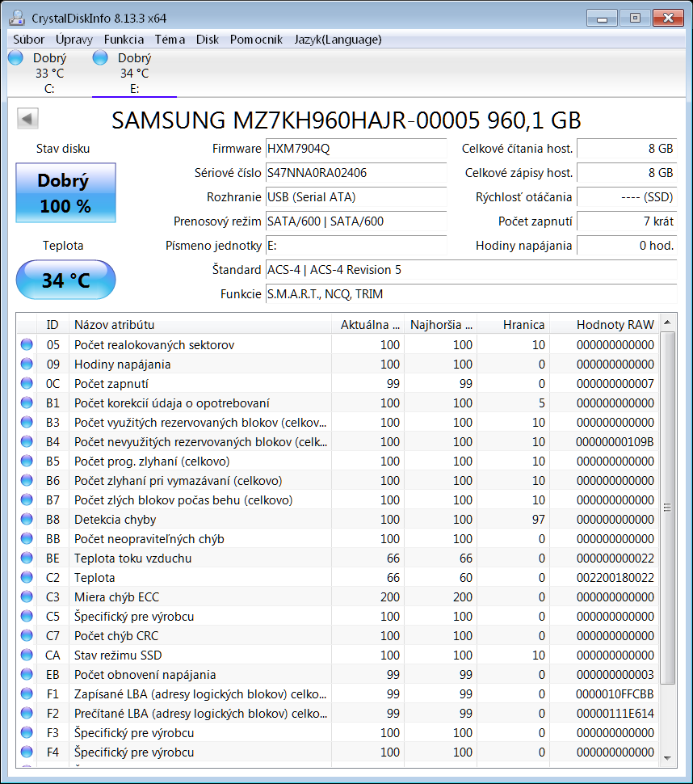Click the Hodnoty RAW column header
This screenshot has width=693, height=784.
(x=605, y=324)
